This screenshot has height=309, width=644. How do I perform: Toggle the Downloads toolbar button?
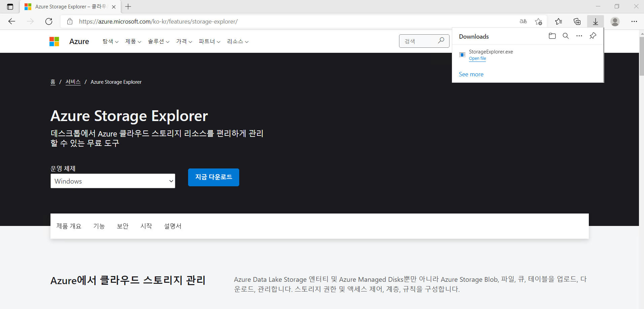click(x=596, y=22)
